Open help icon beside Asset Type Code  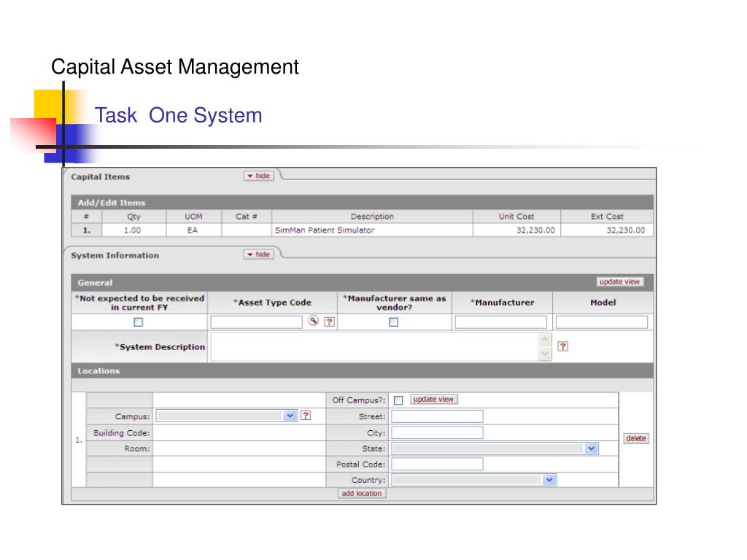(329, 322)
